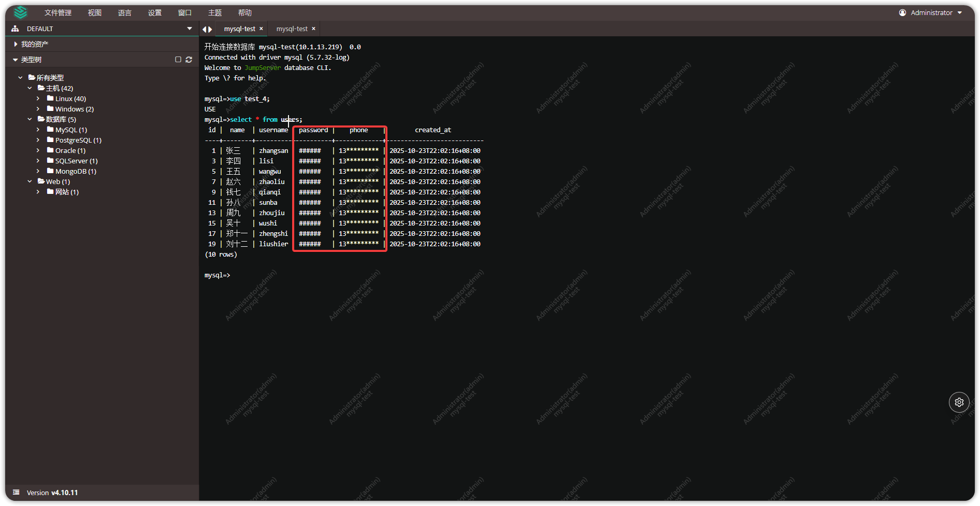980x506 pixels.
Task: Open the DEFAULT organization dropdown
Action: point(190,29)
